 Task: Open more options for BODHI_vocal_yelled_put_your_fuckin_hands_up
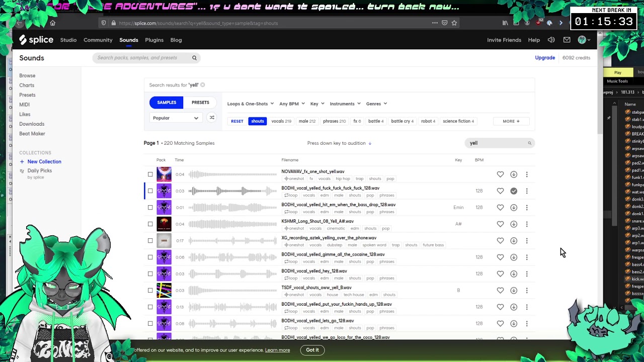pyautogui.click(x=527, y=307)
